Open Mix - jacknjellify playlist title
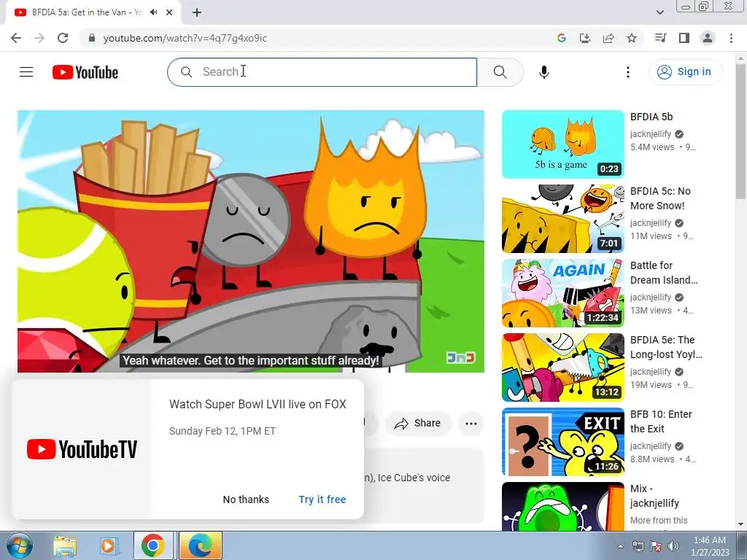747x560 pixels. click(x=654, y=496)
